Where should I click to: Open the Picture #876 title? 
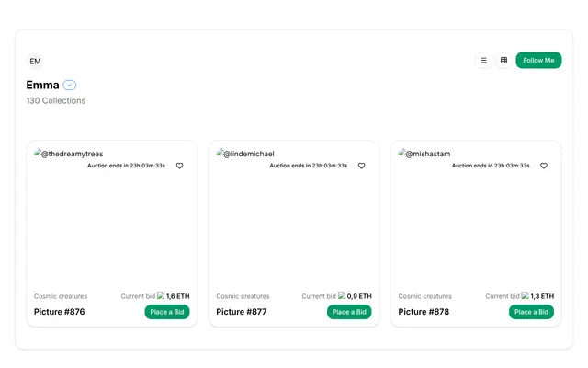(59, 312)
